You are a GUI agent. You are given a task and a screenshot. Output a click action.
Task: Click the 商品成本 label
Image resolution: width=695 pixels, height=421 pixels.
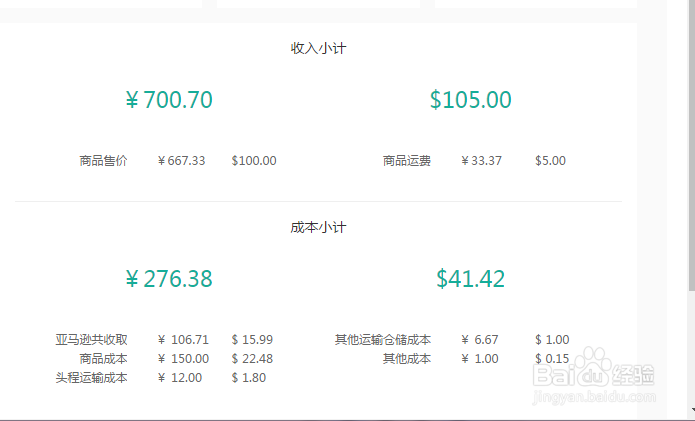(x=103, y=359)
